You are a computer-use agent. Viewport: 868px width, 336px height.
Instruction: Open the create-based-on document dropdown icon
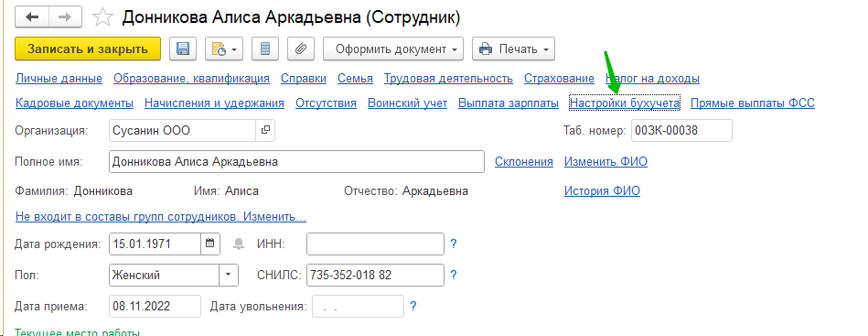tap(224, 49)
